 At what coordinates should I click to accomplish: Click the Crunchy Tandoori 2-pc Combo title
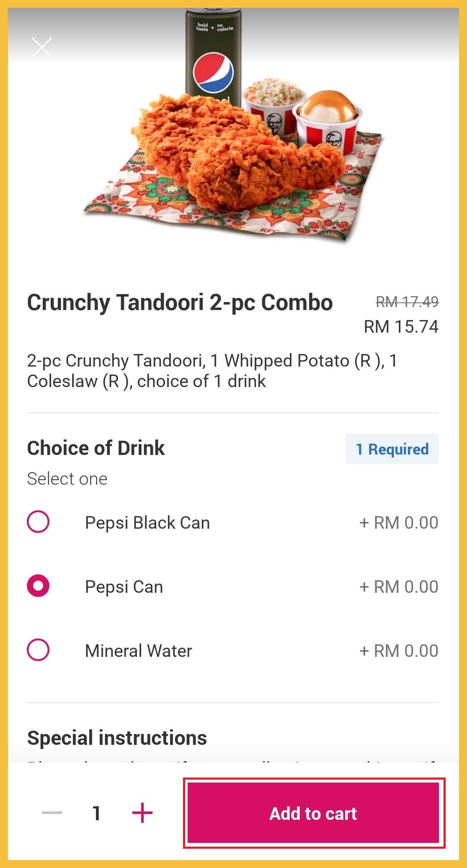click(180, 302)
